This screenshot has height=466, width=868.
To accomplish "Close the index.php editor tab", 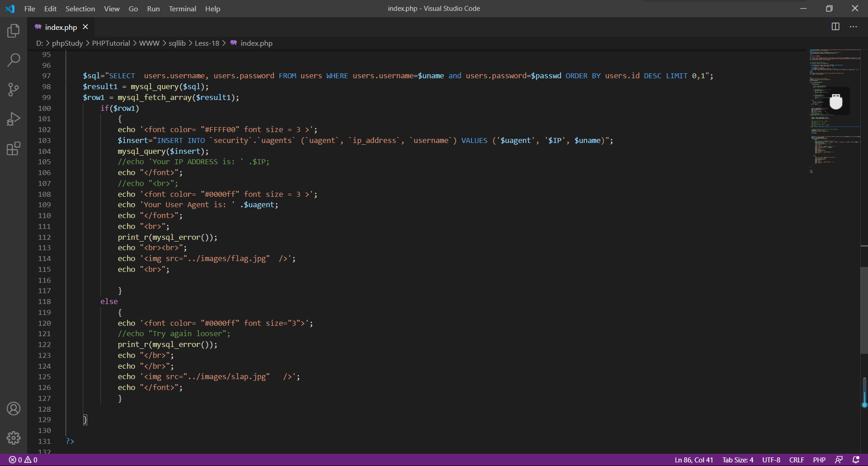I will (x=85, y=27).
